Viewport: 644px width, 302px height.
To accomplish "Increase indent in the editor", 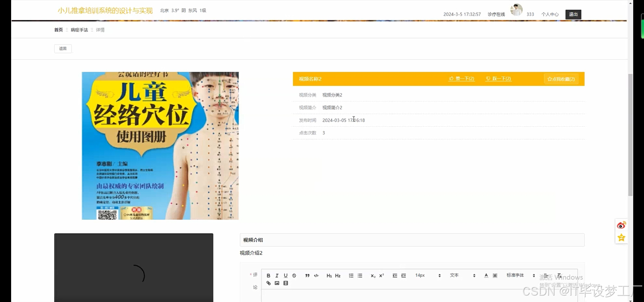I will click(x=404, y=276).
